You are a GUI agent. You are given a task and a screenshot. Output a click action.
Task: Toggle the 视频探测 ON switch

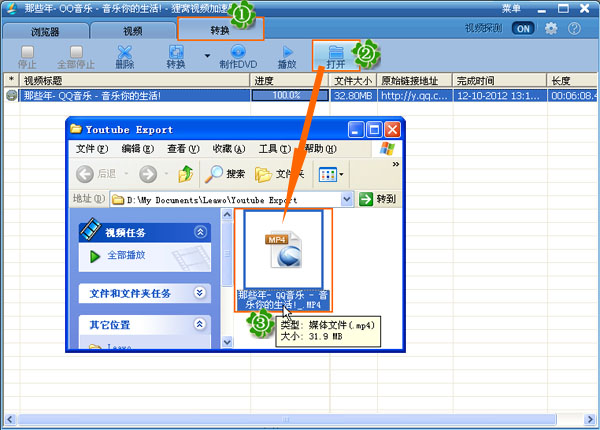pyautogui.click(x=523, y=29)
